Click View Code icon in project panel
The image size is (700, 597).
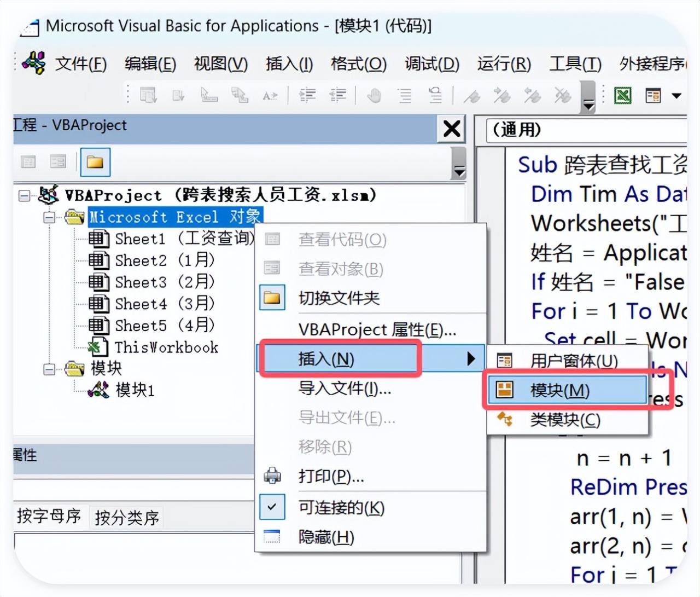tap(28, 162)
